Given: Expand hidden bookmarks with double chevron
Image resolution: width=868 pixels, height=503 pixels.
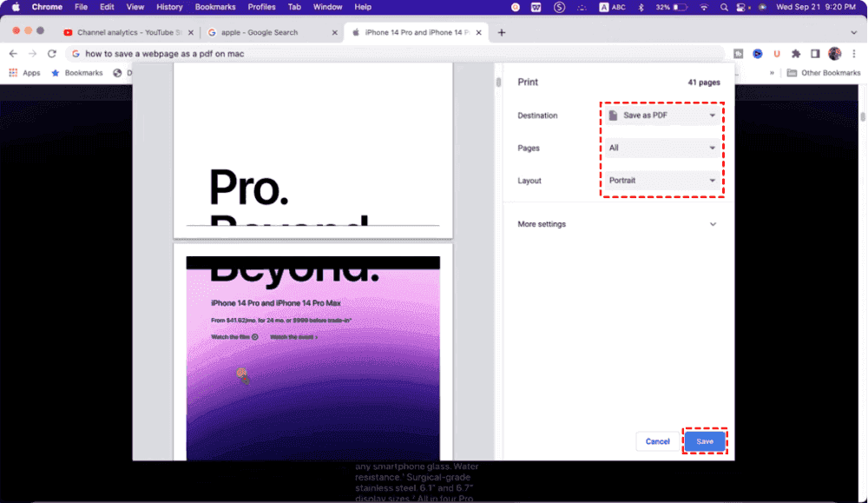Looking at the screenshot, I should coord(772,73).
